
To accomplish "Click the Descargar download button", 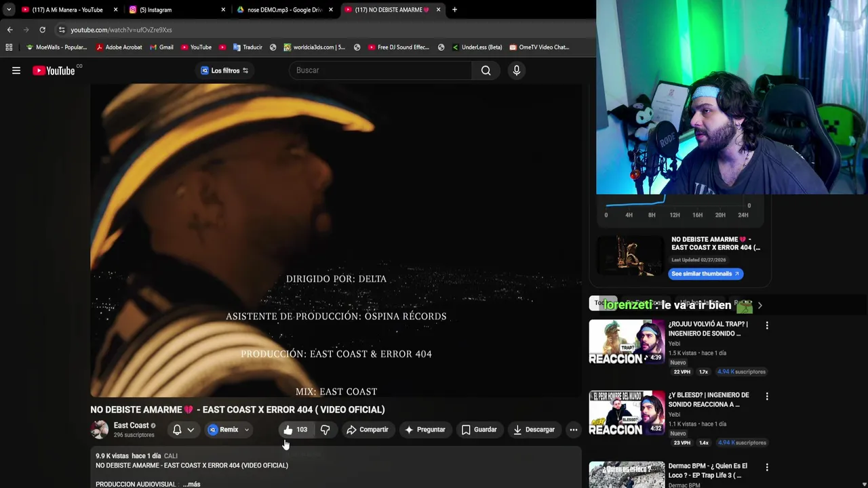I will point(534,430).
